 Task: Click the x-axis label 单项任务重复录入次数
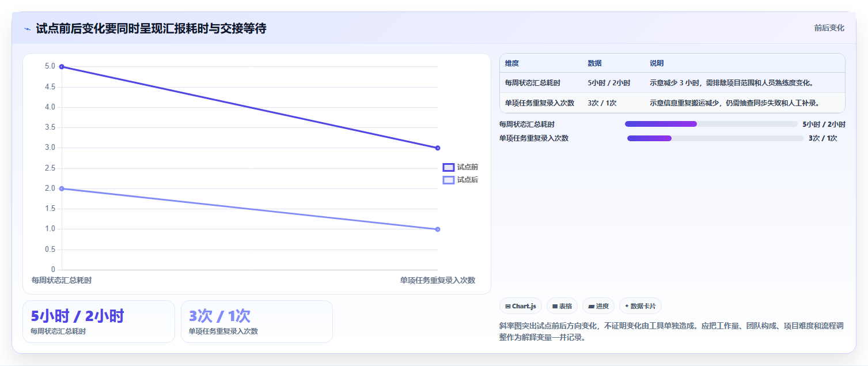[438, 280]
